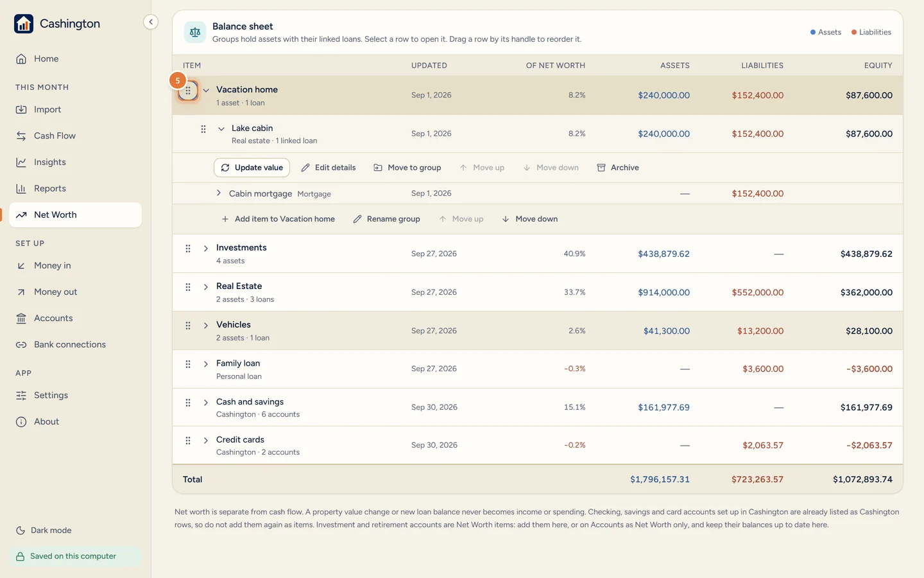Click the Saved on this computer badge
This screenshot has height=578, width=924.
(x=75, y=556)
